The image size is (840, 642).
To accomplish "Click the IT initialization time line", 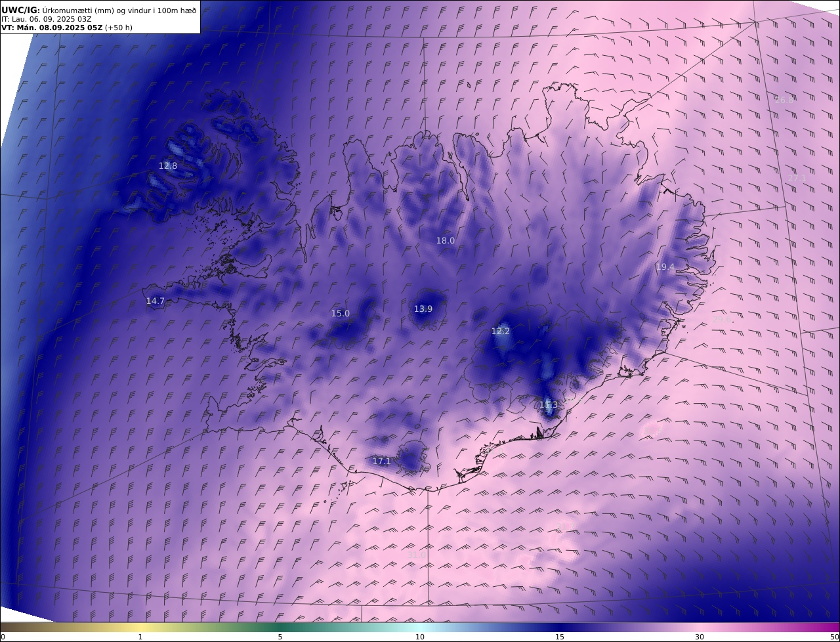I will tap(47, 19).
